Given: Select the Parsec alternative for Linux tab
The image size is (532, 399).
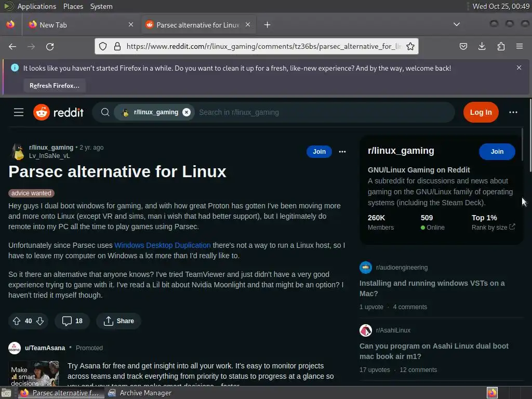Looking at the screenshot, I should [198, 25].
